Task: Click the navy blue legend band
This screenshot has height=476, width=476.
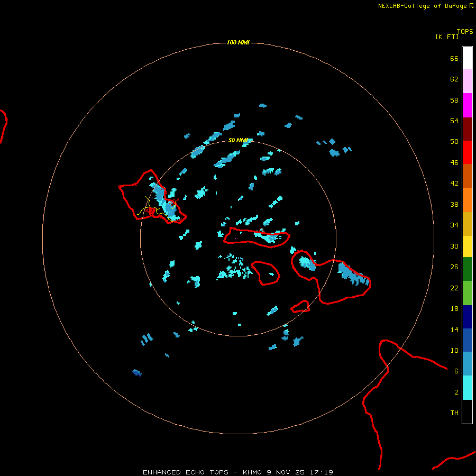Action: [467, 317]
